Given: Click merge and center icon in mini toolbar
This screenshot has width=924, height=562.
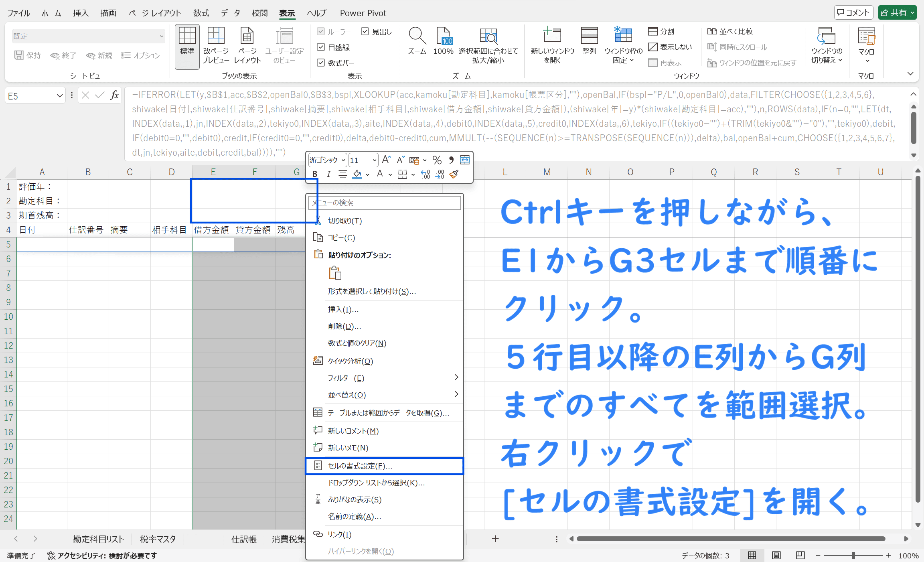Looking at the screenshot, I should coord(465,160).
